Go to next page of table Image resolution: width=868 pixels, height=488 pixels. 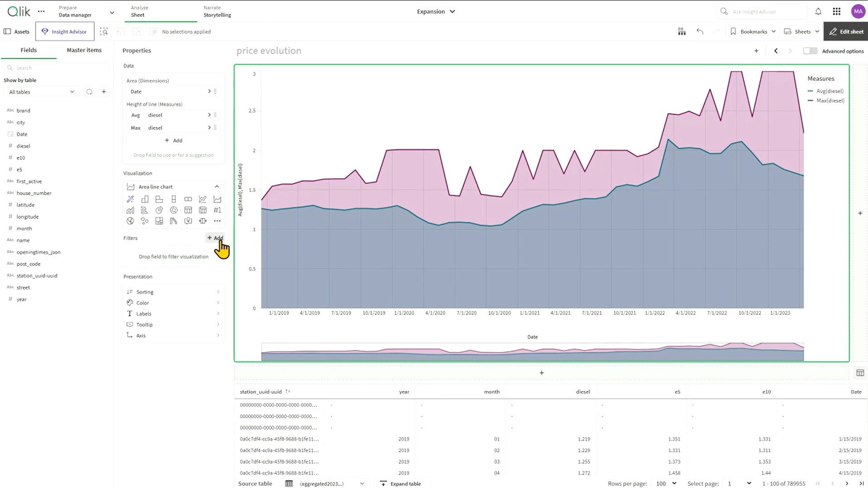coord(847,483)
